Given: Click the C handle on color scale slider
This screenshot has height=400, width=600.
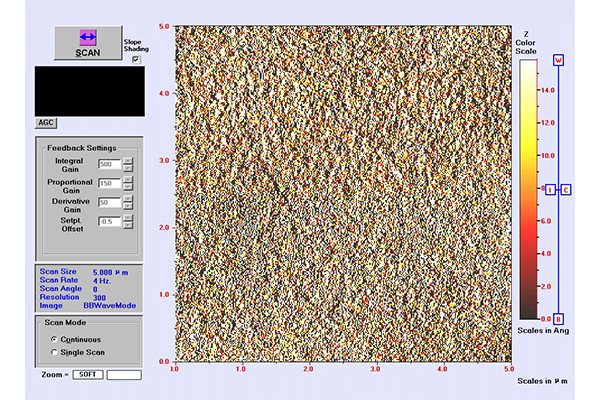Looking at the screenshot, I should click(x=566, y=190).
